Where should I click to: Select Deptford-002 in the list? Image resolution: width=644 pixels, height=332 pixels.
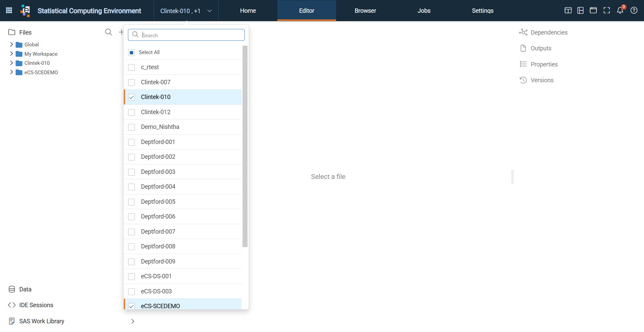click(x=183, y=157)
